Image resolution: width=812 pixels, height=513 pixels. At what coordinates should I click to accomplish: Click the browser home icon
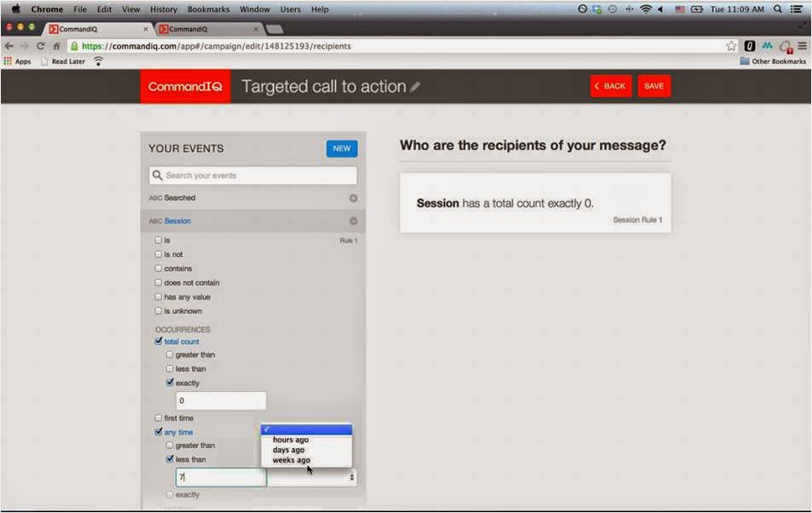point(56,46)
